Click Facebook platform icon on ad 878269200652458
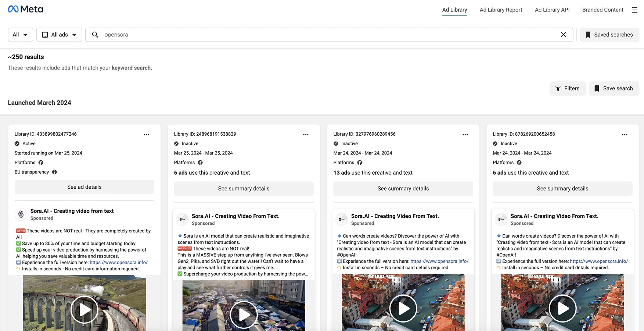The image size is (644, 331). pyautogui.click(x=519, y=163)
